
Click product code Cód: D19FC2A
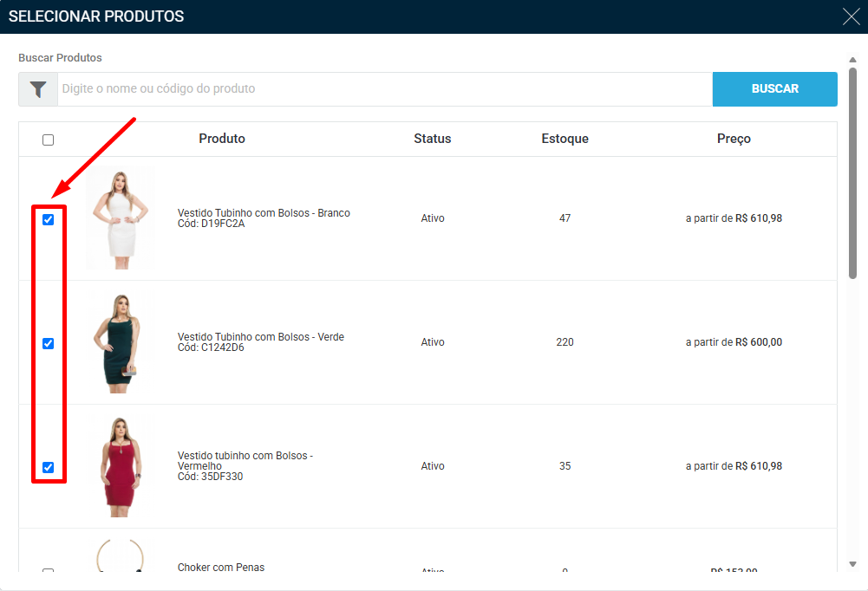(x=211, y=224)
